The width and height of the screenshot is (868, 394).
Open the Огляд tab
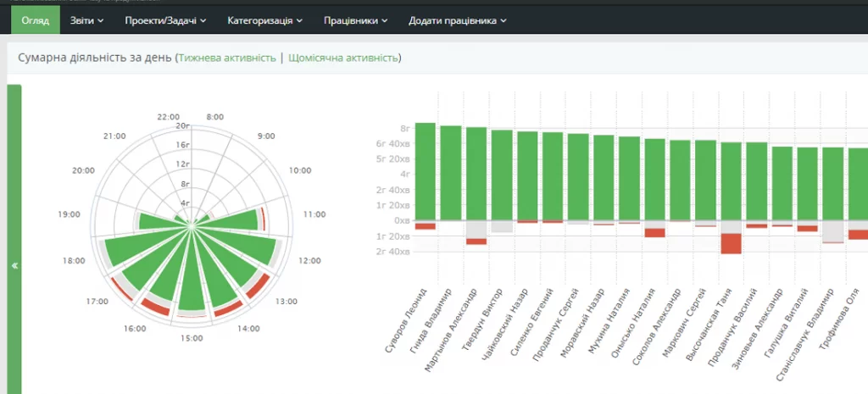pos(35,19)
